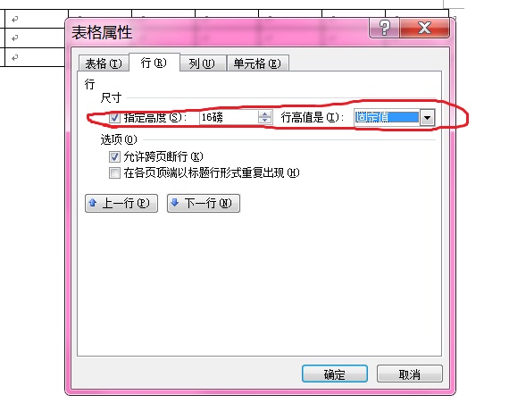Open the 单元格 tab

click(257, 63)
